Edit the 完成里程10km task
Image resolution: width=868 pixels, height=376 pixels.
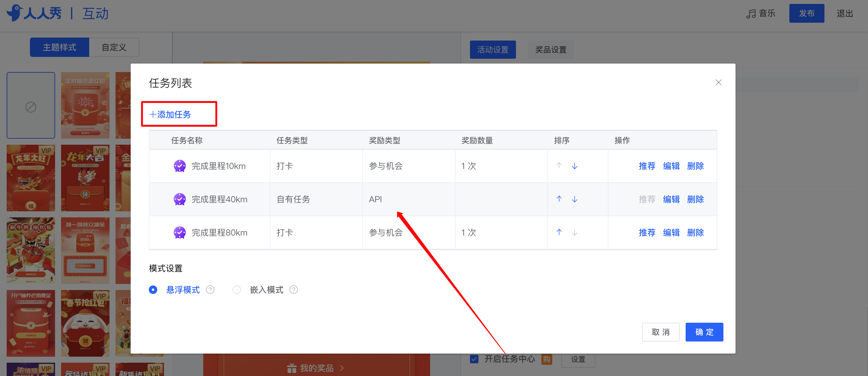pyautogui.click(x=671, y=166)
